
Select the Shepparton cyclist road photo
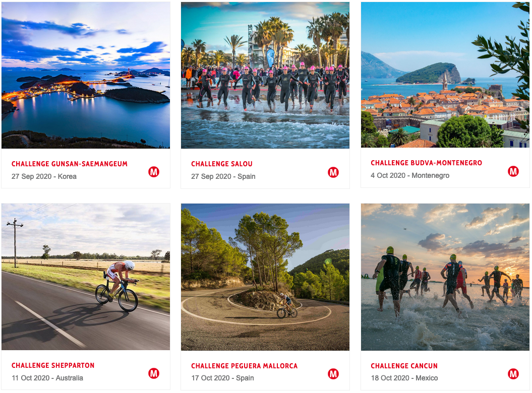pyautogui.click(x=86, y=277)
